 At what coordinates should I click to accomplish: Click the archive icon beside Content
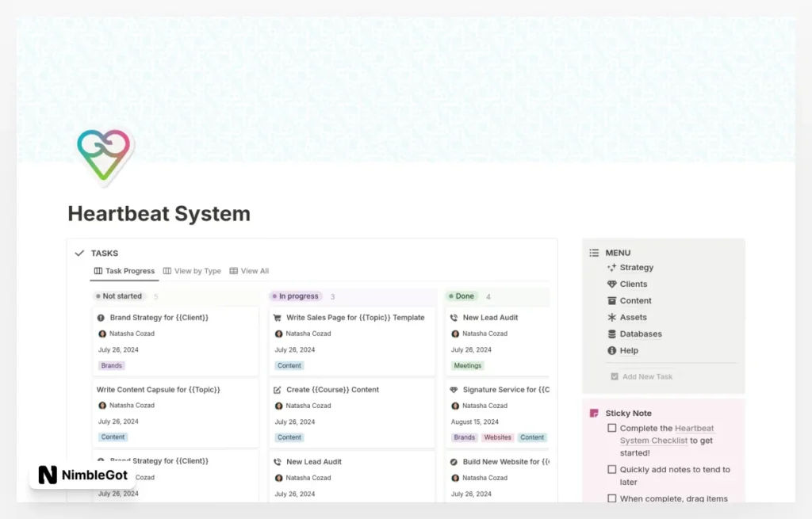611,301
